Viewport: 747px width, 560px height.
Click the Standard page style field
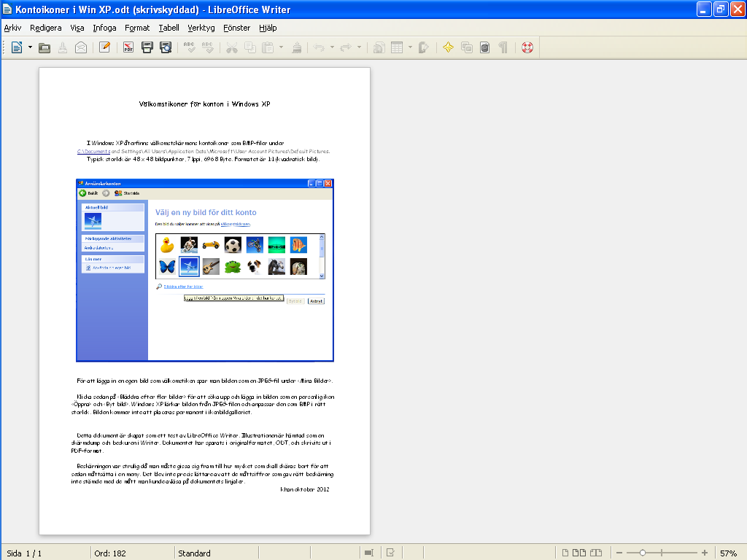(x=194, y=553)
